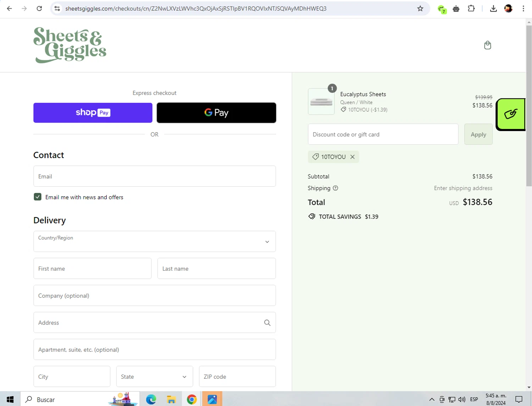The height and width of the screenshot is (406, 532).
Task: Open the Chrome three-dot menu
Action: click(x=523, y=9)
